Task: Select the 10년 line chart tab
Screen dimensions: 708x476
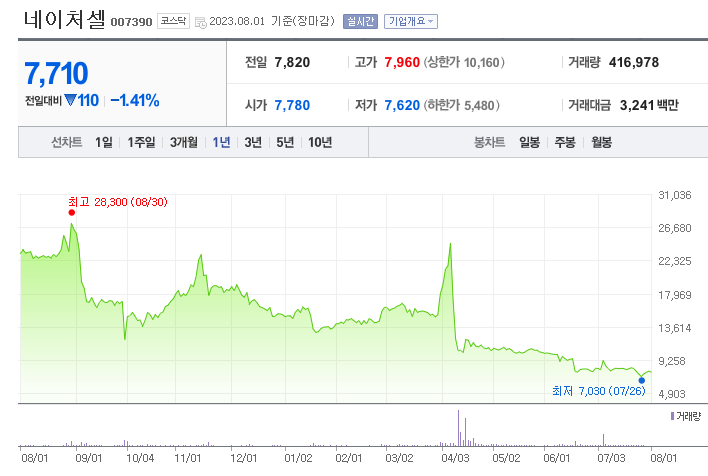Action: click(x=320, y=142)
